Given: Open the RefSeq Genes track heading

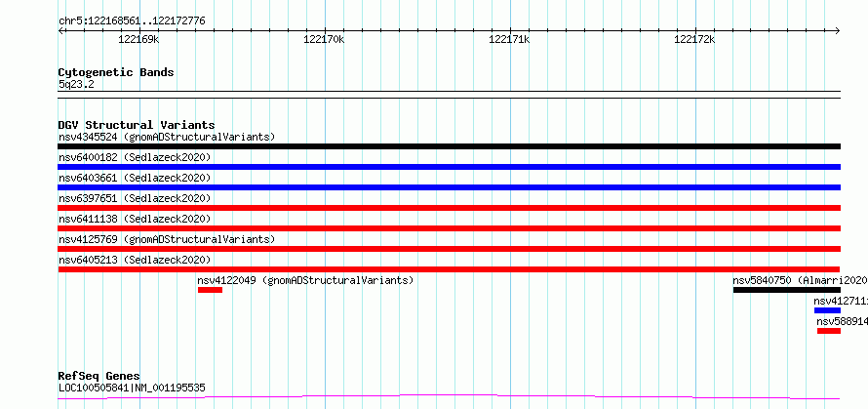Looking at the screenshot, I should tap(99, 377).
